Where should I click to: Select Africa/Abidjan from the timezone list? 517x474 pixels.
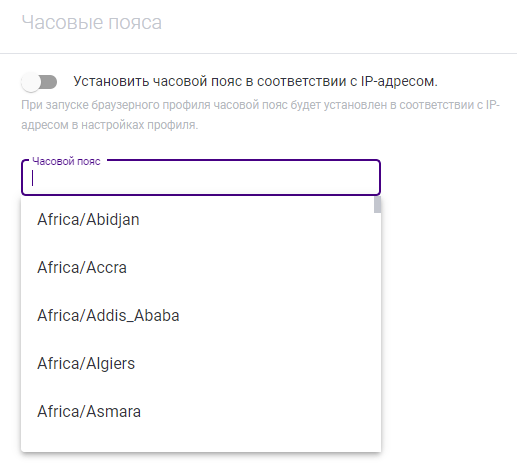point(201,220)
